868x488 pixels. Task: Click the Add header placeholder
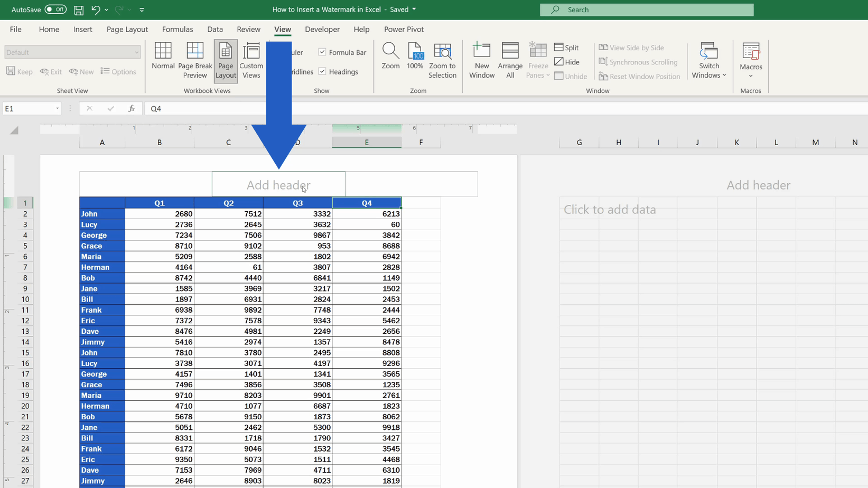[x=278, y=184]
